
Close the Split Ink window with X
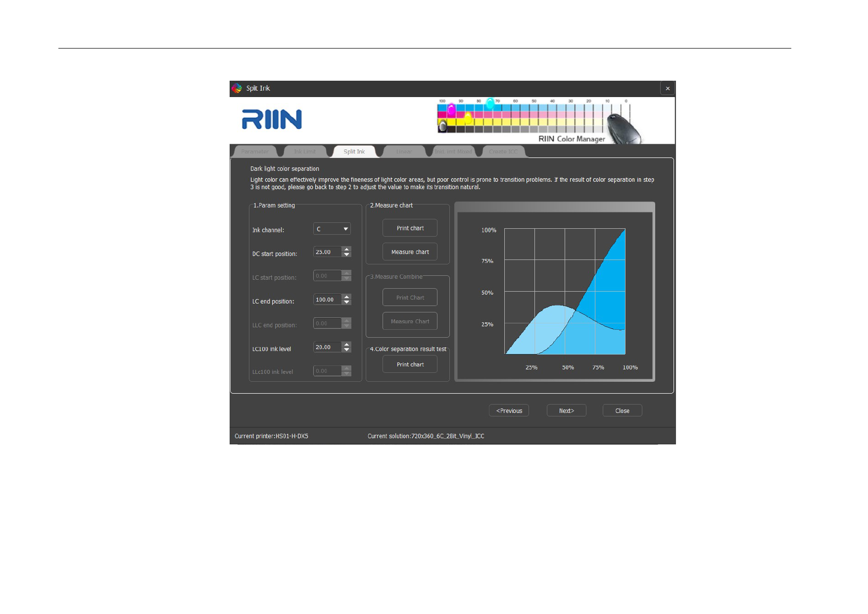pyautogui.click(x=668, y=89)
